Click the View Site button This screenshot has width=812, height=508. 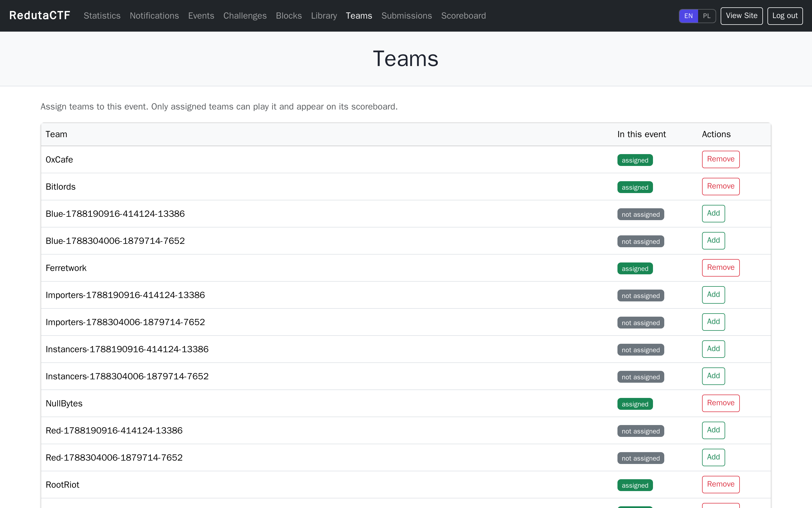[x=742, y=16]
